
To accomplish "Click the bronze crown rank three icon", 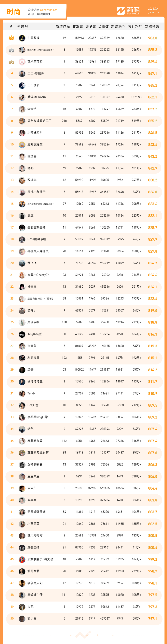I will point(11,62).
